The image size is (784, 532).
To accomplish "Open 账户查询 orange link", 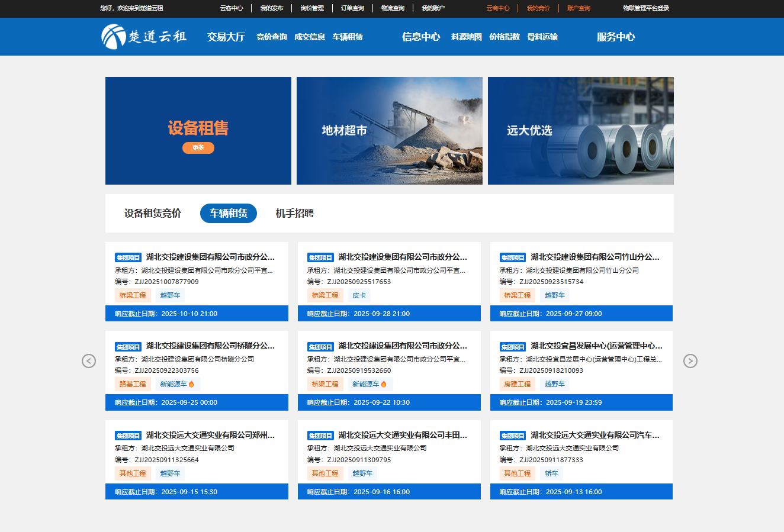I will tap(579, 8).
